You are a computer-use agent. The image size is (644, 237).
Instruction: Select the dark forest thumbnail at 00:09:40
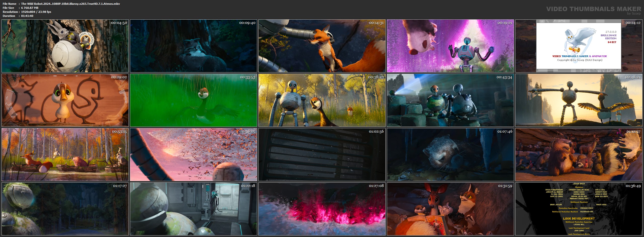coord(193,46)
